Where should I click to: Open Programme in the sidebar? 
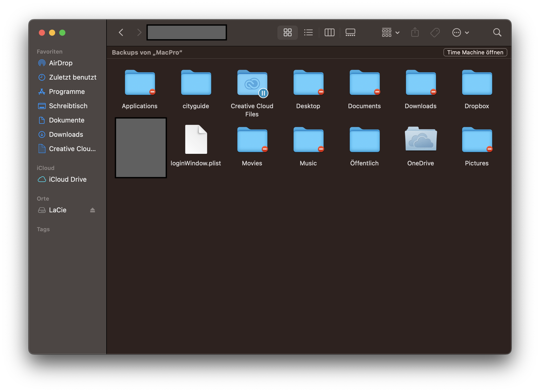point(67,92)
